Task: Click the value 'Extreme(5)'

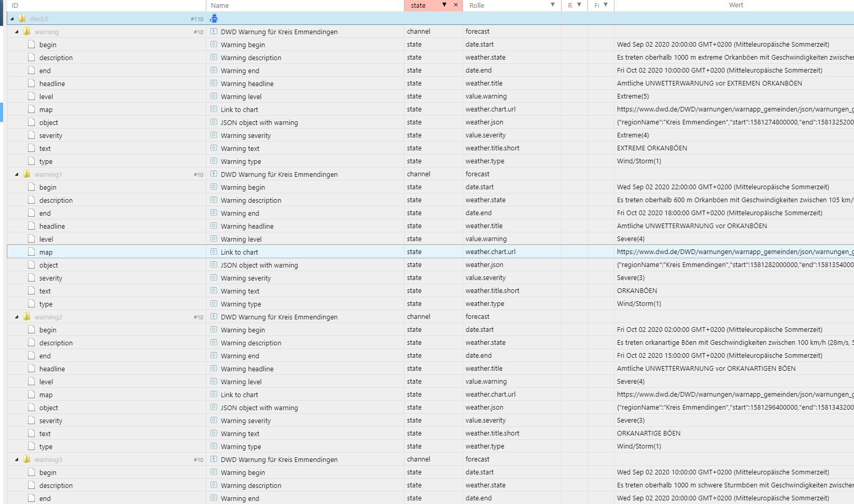Action: (x=633, y=96)
